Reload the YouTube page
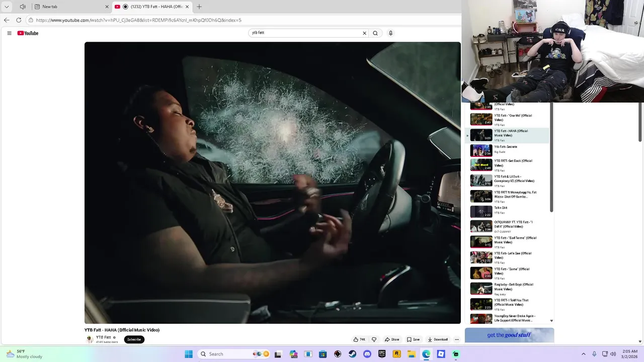This screenshot has width=644, height=362. click(x=19, y=20)
